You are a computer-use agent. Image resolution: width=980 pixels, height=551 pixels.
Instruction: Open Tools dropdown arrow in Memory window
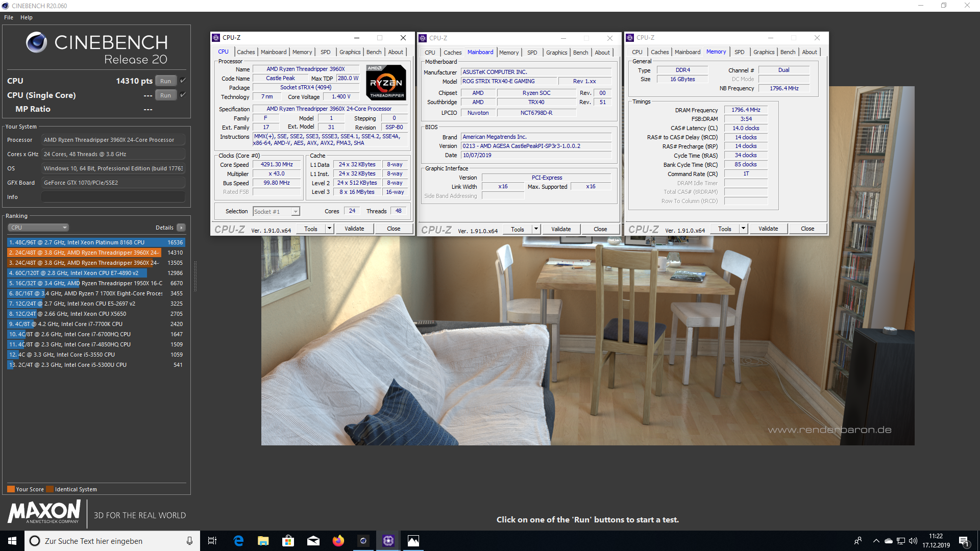click(x=744, y=229)
